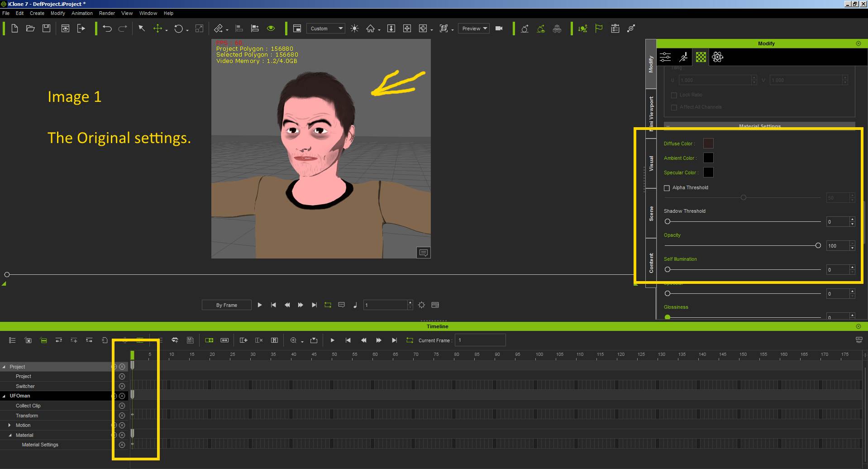Open the Animation menu
The width and height of the screenshot is (868, 469).
[x=82, y=13]
